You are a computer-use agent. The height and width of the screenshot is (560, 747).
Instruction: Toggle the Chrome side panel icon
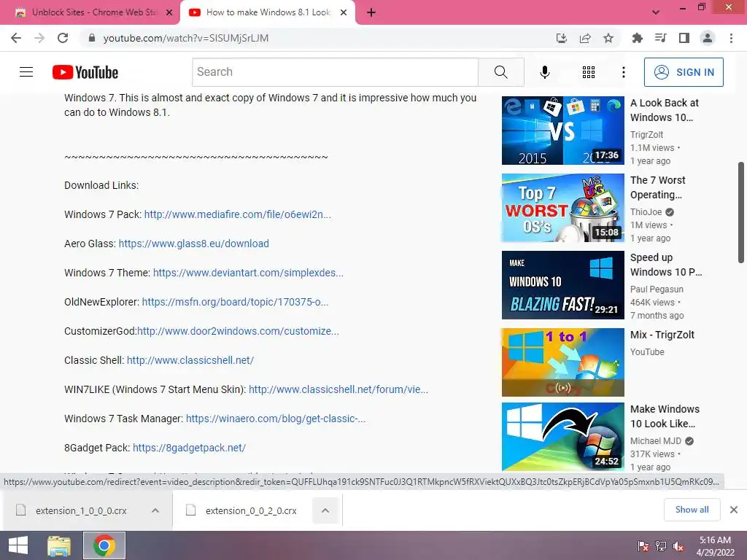[x=684, y=38]
